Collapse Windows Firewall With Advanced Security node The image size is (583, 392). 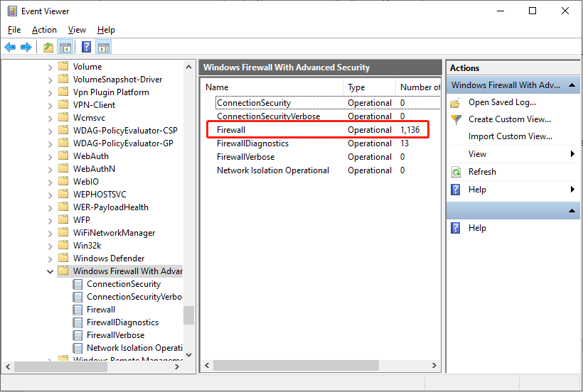[50, 272]
